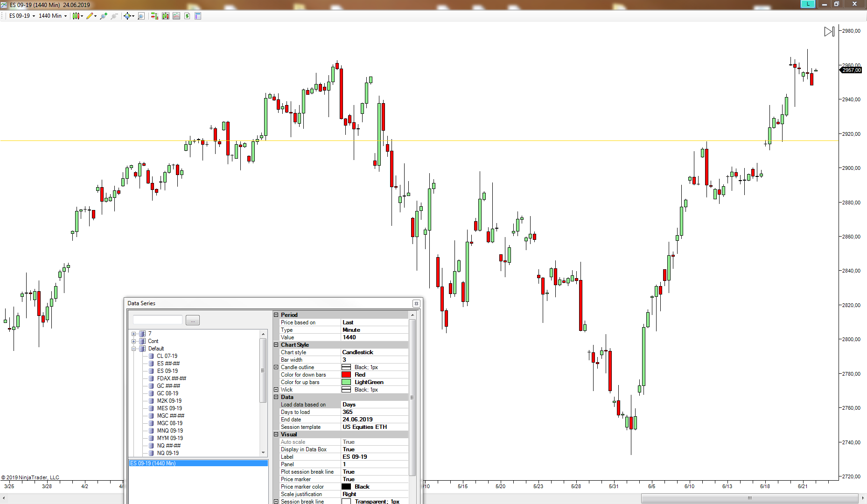Click the property grid vertical scrollbar
This screenshot has width=867, height=504.
point(412,397)
